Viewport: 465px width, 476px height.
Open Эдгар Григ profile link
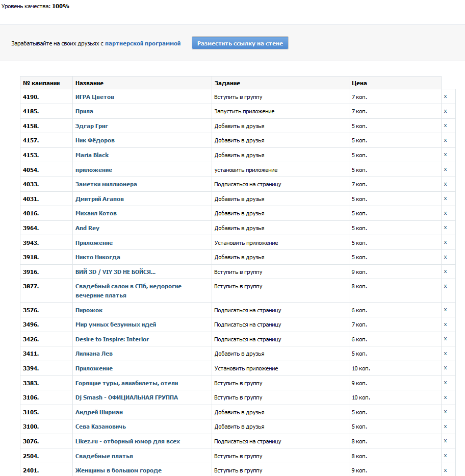click(92, 126)
